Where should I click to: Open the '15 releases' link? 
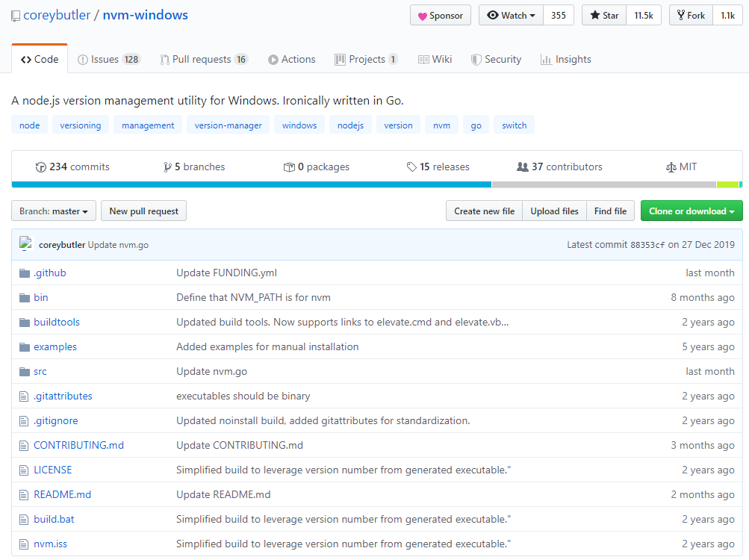(x=438, y=167)
